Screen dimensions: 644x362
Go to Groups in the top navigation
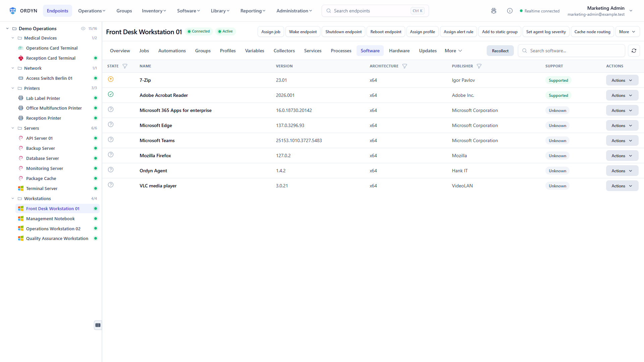click(x=124, y=11)
